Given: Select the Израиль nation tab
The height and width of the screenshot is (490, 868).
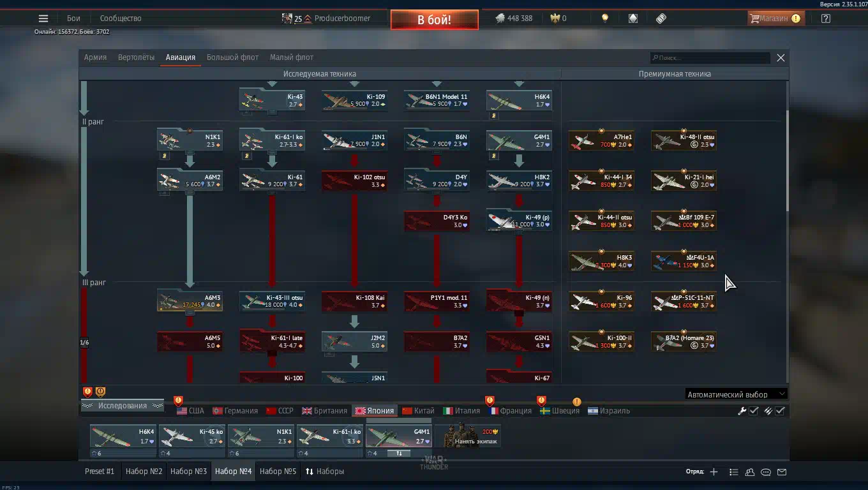Looking at the screenshot, I should point(609,411).
